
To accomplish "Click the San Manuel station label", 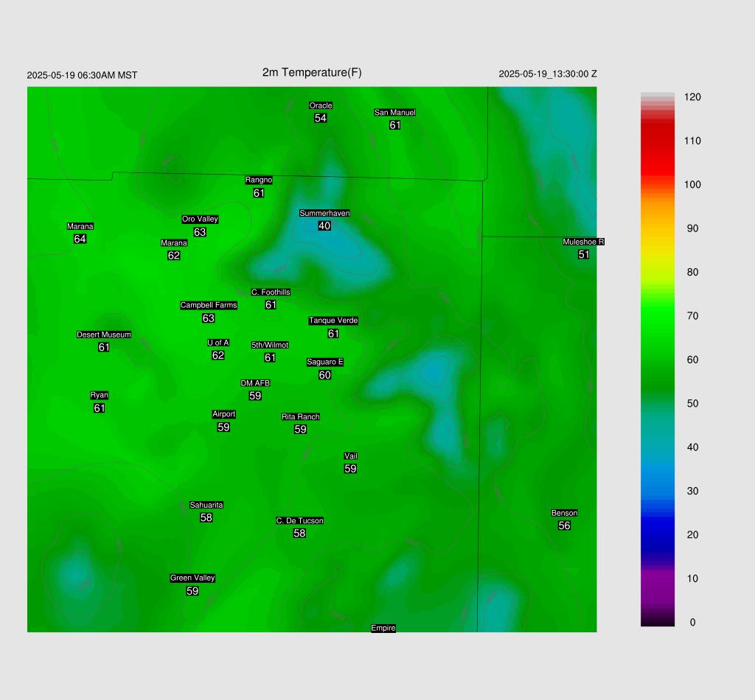I will pyautogui.click(x=395, y=112).
